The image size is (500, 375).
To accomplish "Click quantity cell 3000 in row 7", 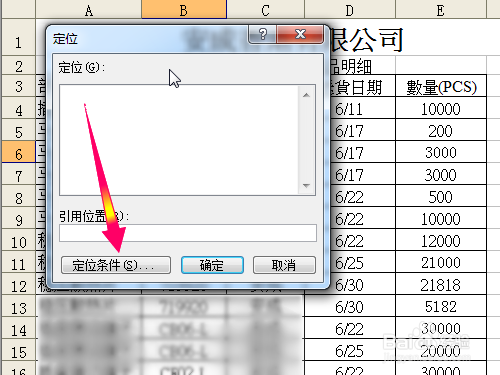I will [441, 174].
